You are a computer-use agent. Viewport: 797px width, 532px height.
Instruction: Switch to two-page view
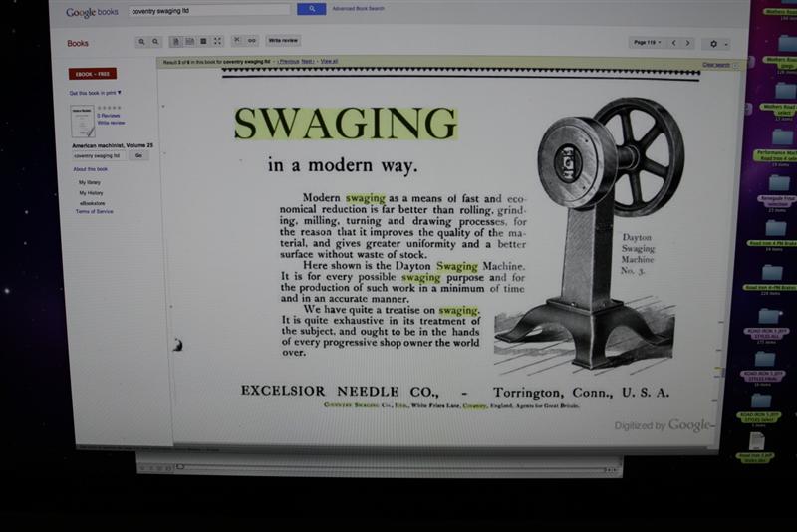click(x=189, y=41)
